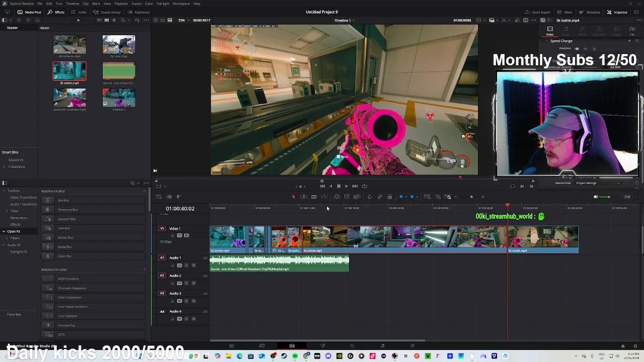Select the Open FX category
Image resolution: width=644 pixels, height=362 pixels.
[14, 231]
